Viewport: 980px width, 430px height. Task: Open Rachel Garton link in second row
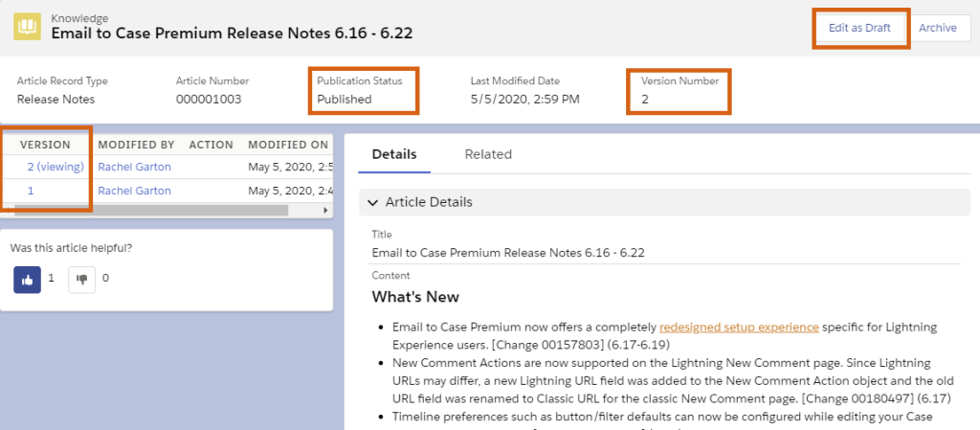coord(134,191)
